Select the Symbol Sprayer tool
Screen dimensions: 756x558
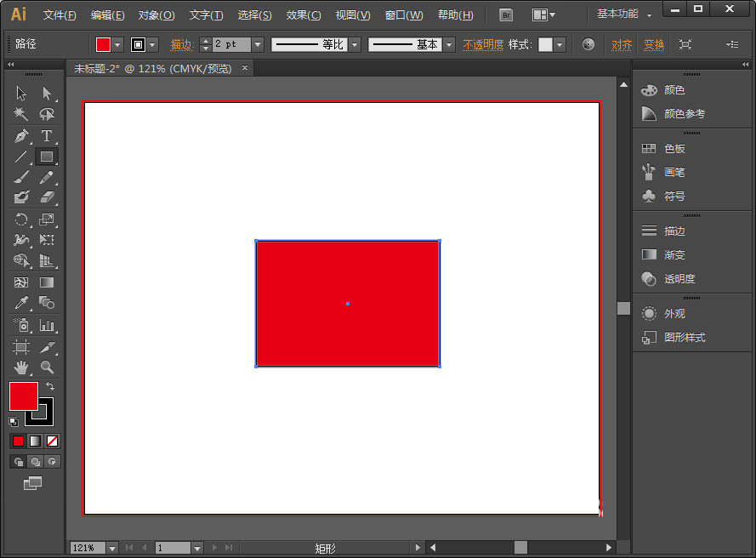click(x=20, y=325)
